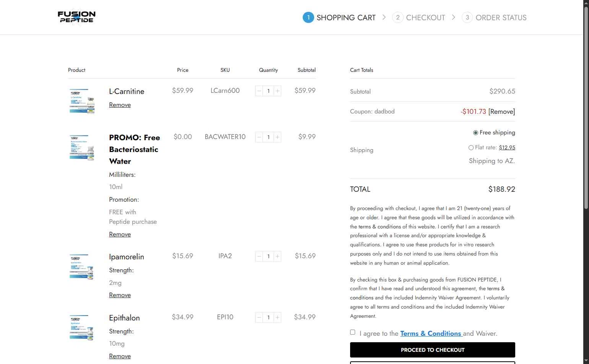
Task: Click the BACWATER10 SKU value
Action: pos(225,137)
